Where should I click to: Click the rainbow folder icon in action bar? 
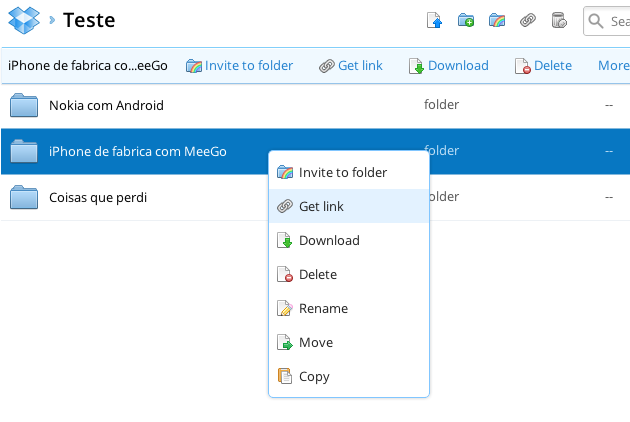[194, 66]
